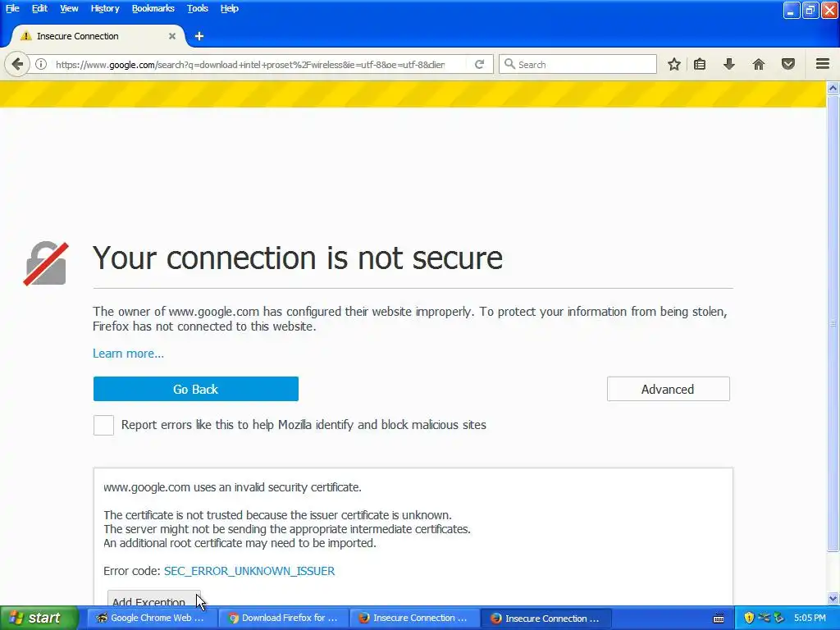Open the hamburger menu

(x=823, y=64)
